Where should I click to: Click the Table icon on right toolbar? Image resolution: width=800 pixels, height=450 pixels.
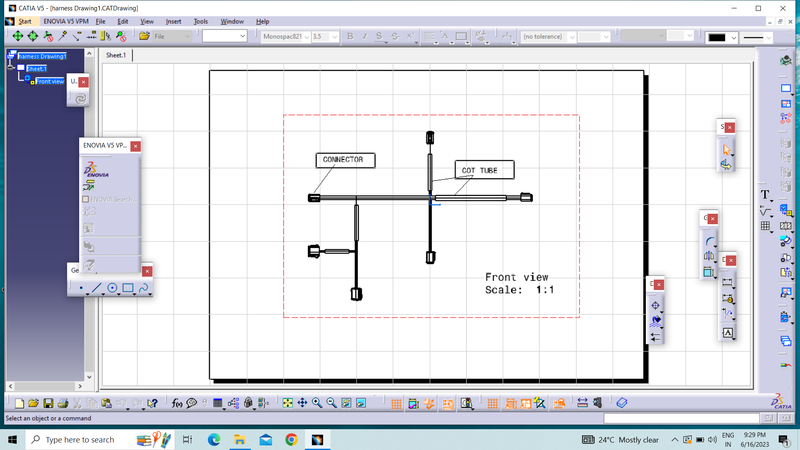click(765, 226)
